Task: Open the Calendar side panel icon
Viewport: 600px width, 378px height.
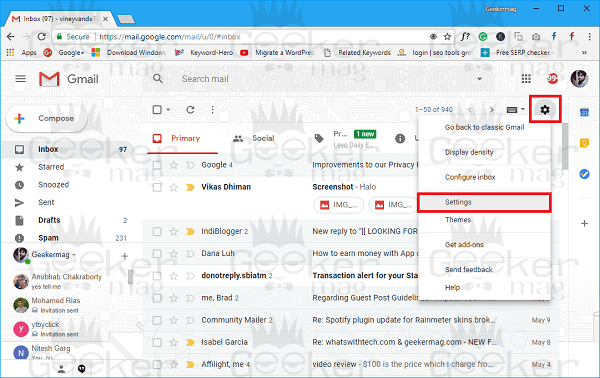Action: coord(584,112)
